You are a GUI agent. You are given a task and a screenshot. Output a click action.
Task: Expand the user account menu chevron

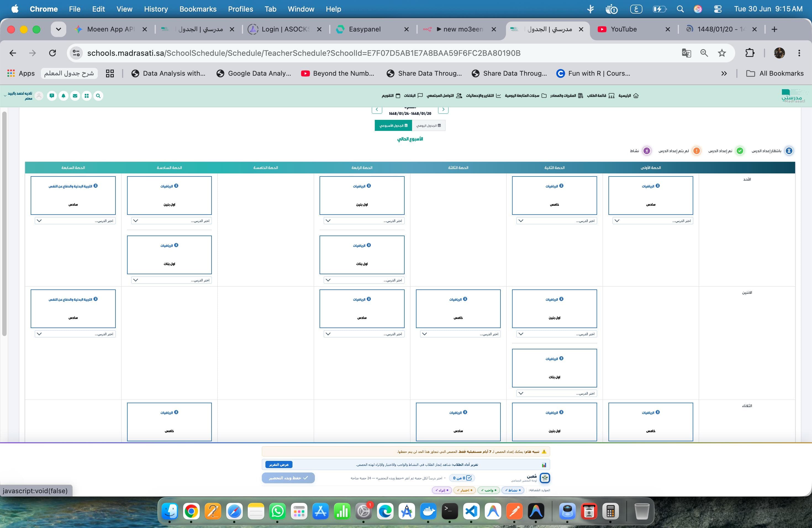pyautogui.click(x=5, y=96)
